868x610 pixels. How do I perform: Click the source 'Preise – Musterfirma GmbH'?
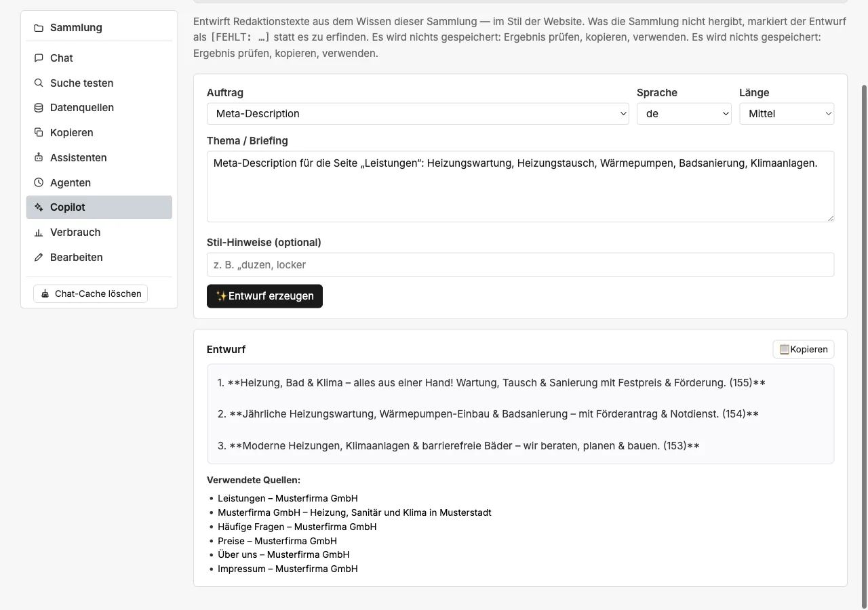(277, 541)
